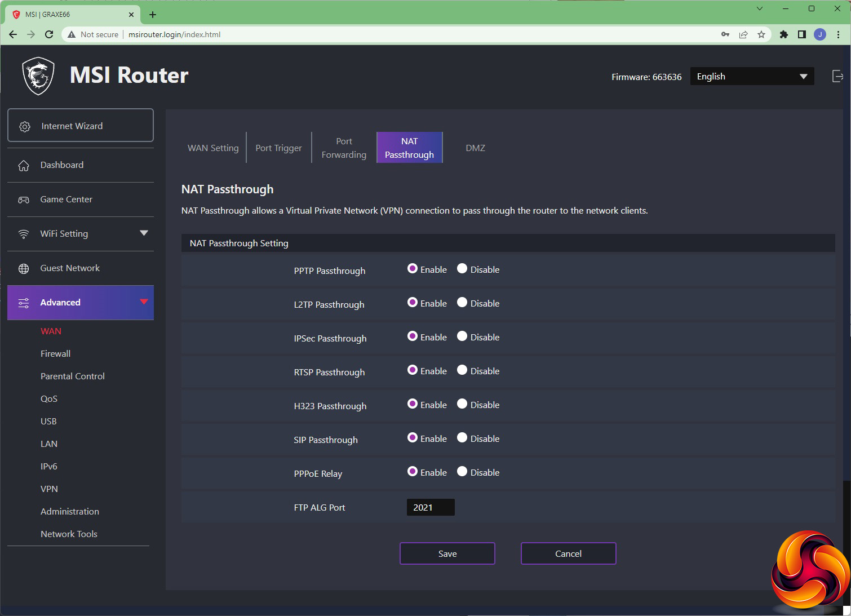The height and width of the screenshot is (616, 851).
Task: Click the Dashboard label in the sidebar
Action: (x=62, y=165)
